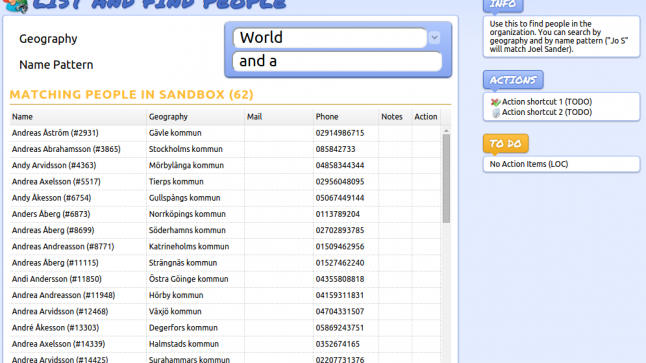This screenshot has width=646, height=363.
Task: Sort by Geography column header
Action: [195, 117]
